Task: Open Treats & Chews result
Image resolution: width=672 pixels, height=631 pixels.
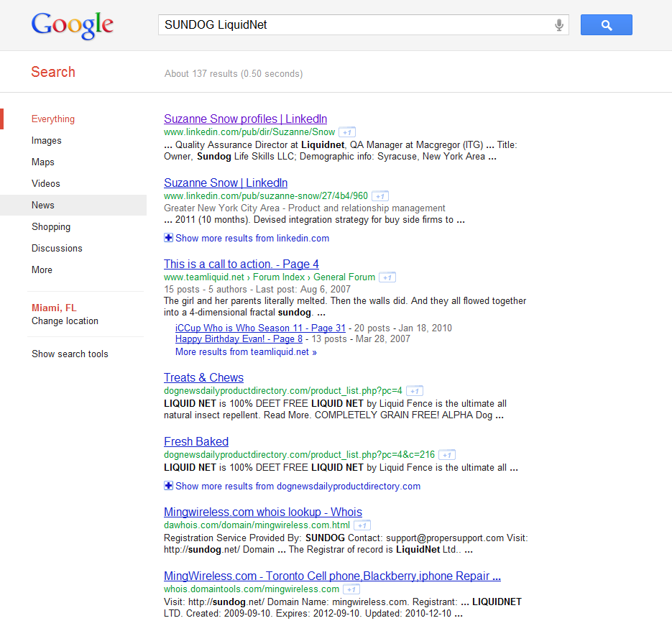Action: pos(203,377)
